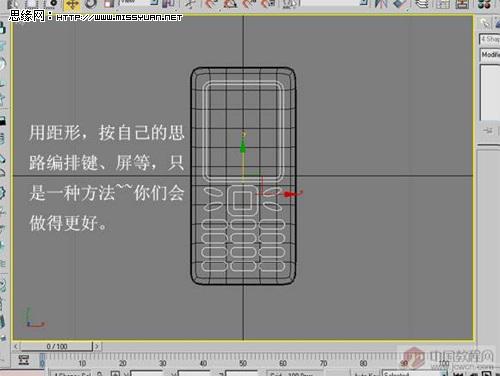
Task: Toggle the Pin Stack icon
Action: click(x=488, y=130)
